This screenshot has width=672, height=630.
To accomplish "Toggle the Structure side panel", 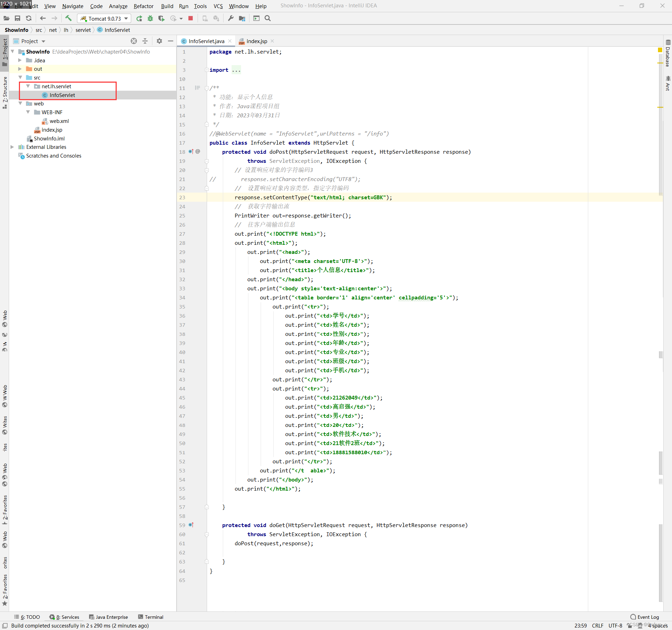I will (5, 92).
